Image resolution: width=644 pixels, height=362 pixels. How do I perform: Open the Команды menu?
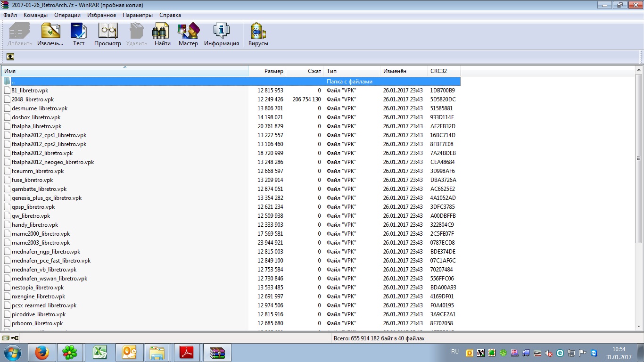[x=35, y=15]
